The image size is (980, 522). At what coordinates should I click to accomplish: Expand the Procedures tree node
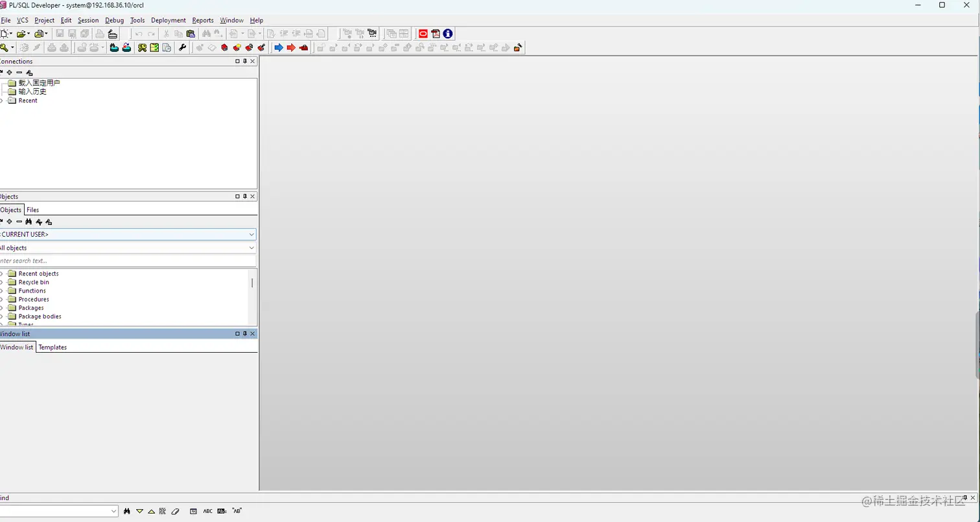2,299
